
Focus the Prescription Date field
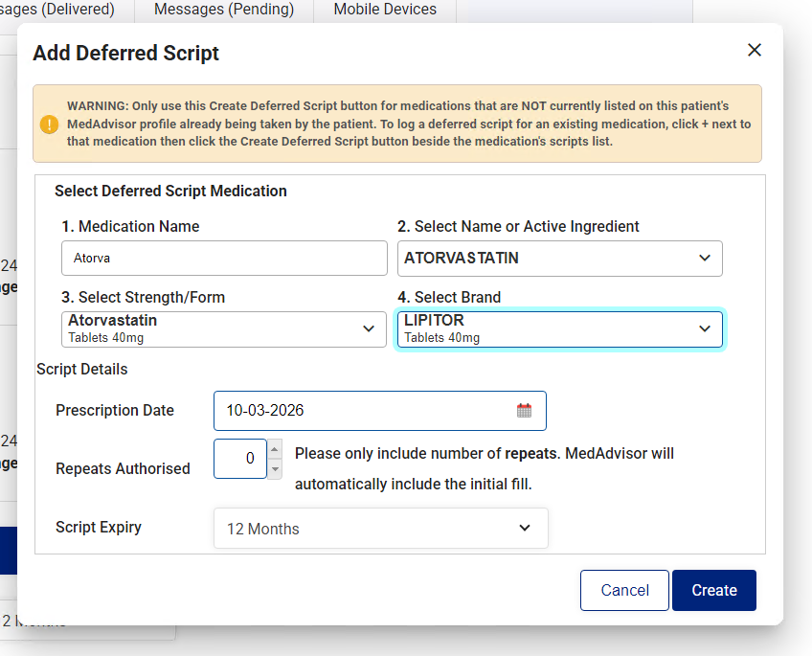pos(379,411)
